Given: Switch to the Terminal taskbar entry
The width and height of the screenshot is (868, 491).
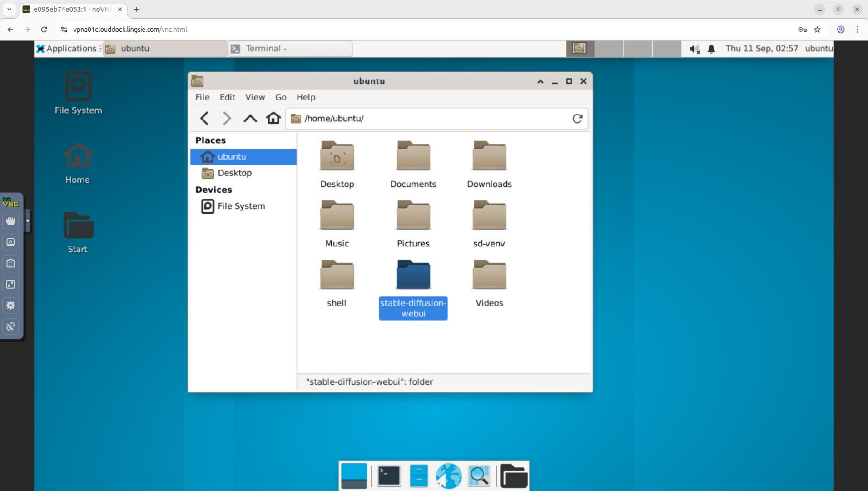Looking at the screenshot, I should [289, 49].
